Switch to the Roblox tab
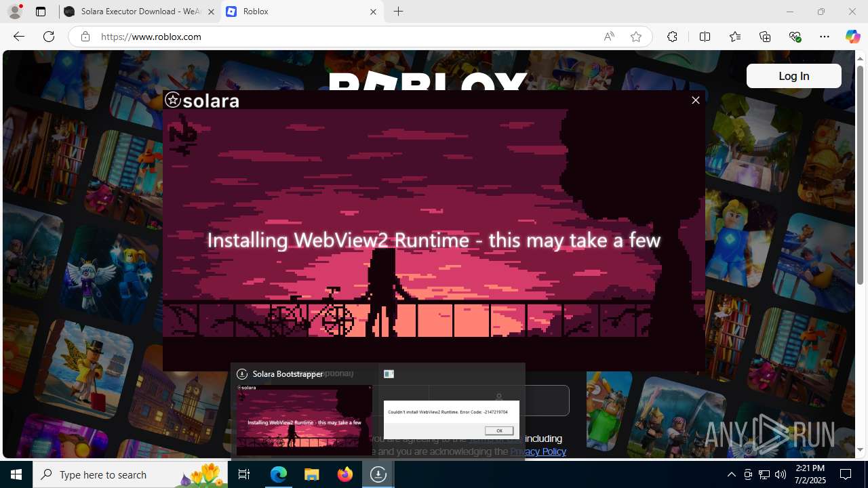 point(301,12)
